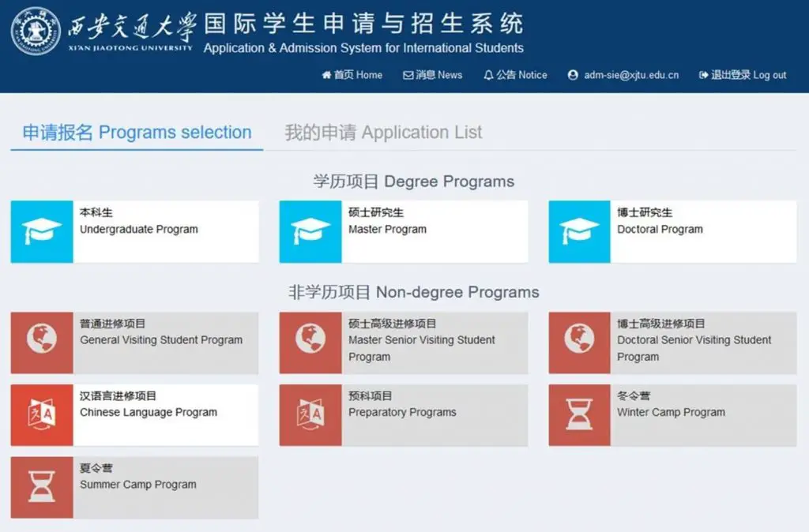Click the Master Program graduation cap icon
This screenshot has height=532, width=809.
(310, 231)
